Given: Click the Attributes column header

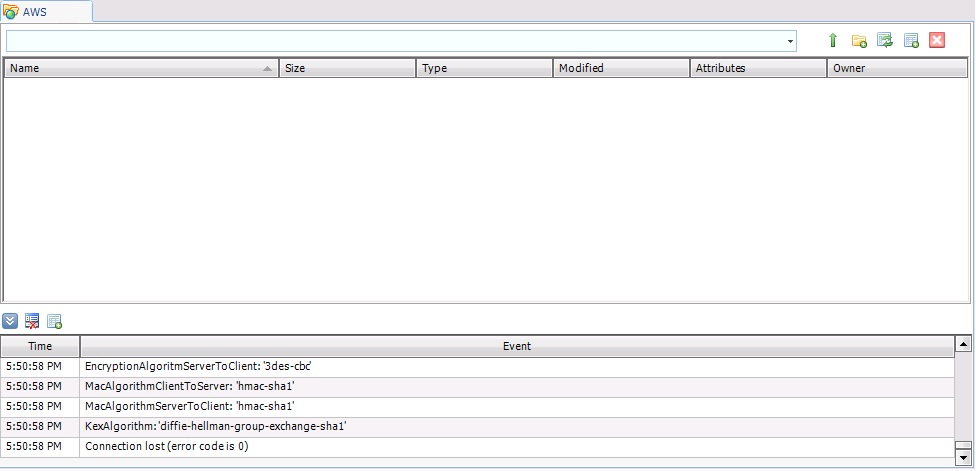Looking at the screenshot, I should tap(758, 69).
